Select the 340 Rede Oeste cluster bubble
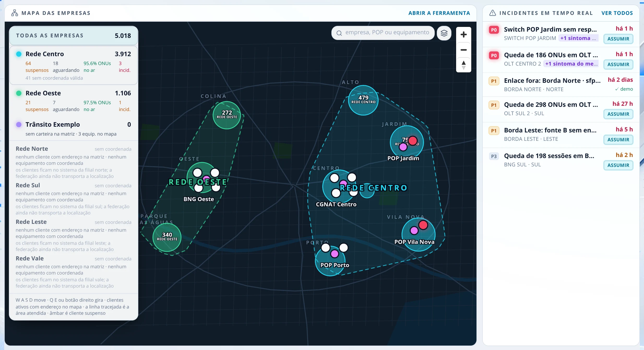The width and height of the screenshot is (644, 350). 167,237
